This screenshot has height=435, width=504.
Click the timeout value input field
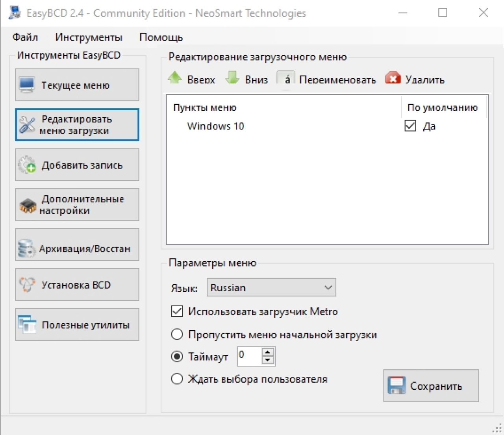coord(249,356)
